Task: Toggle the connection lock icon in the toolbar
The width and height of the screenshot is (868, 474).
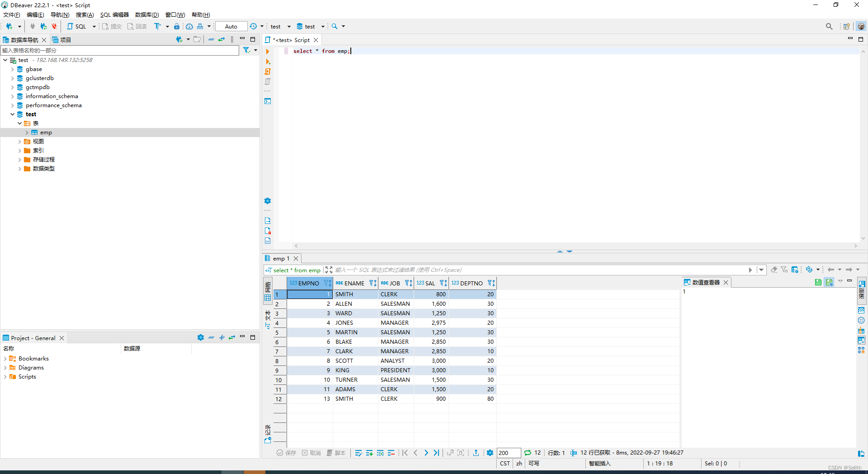Action: [177, 26]
